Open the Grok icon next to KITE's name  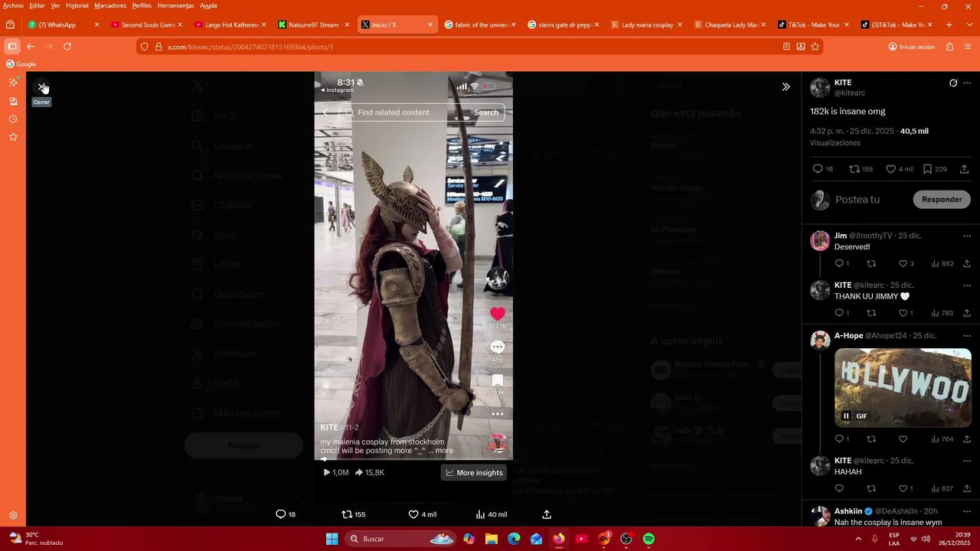[x=953, y=83]
